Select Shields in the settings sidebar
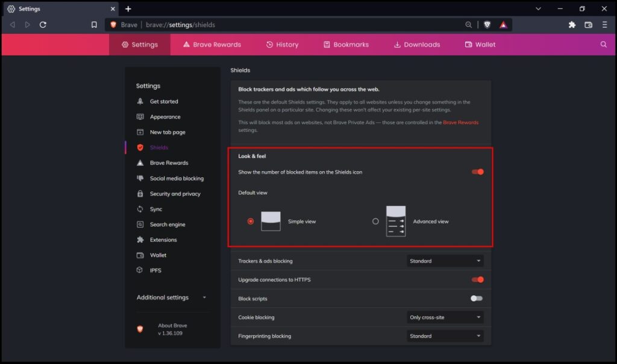The height and width of the screenshot is (364, 617). [x=159, y=148]
